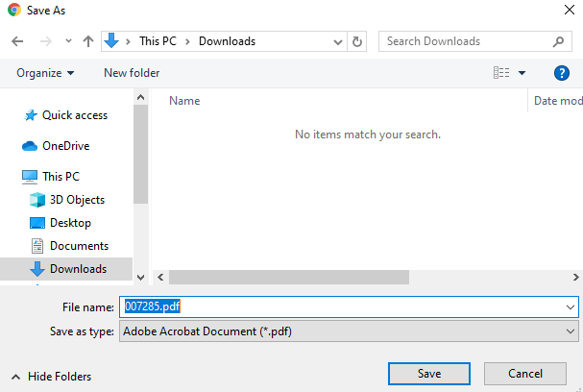This screenshot has width=583, height=392.
Task: Click the File name field with 007285.pdf
Action: [349, 306]
